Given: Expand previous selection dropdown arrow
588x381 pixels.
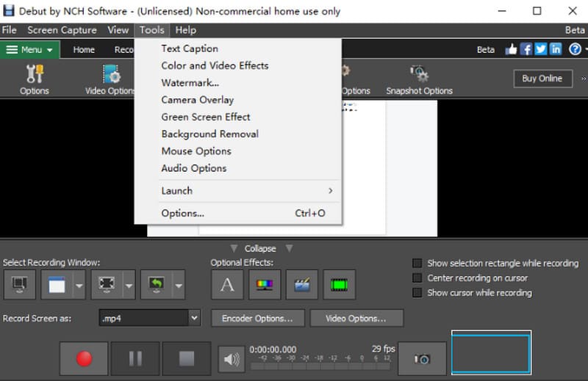Looking at the screenshot, I should [179, 286].
